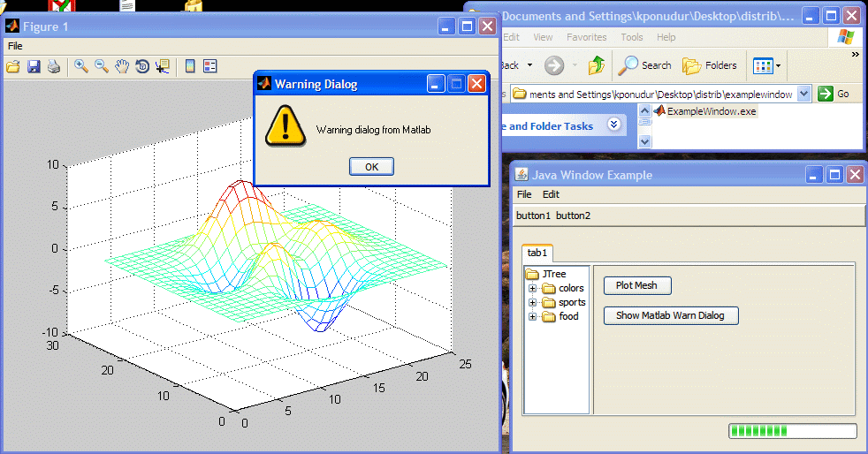Click the Open file icon in Figure 1 toolbar
This screenshot has height=454, width=868.
pos(13,67)
